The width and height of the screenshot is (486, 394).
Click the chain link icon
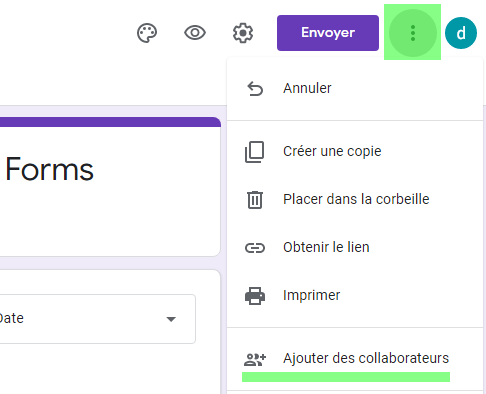point(255,248)
